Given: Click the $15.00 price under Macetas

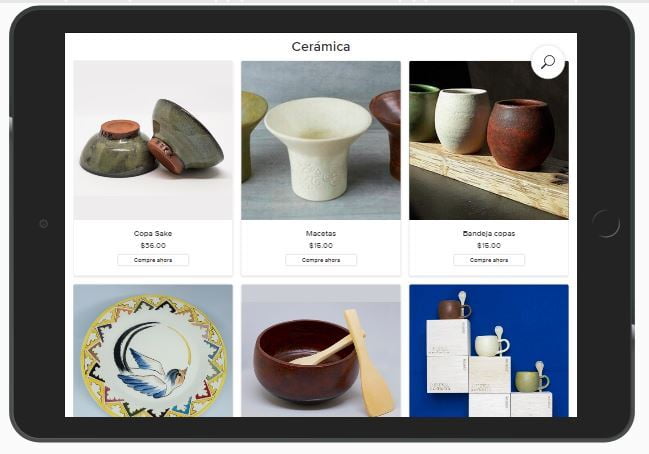Looking at the screenshot, I should (x=321, y=245).
